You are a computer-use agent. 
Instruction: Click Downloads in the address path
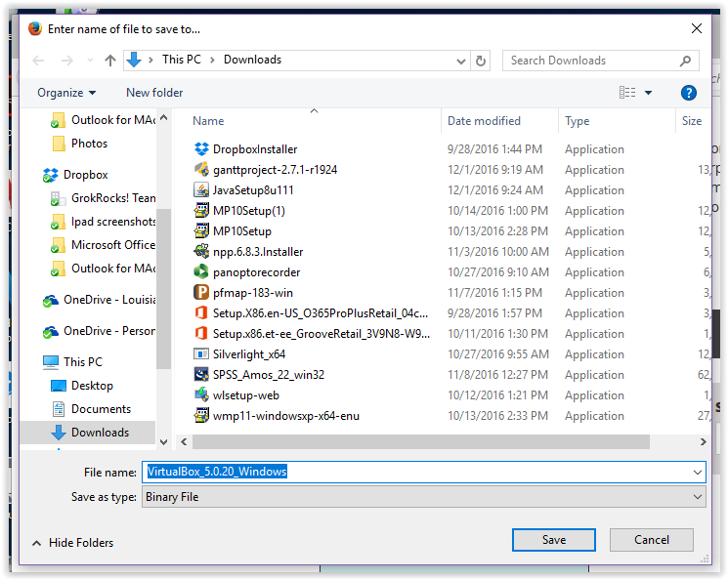coord(252,60)
